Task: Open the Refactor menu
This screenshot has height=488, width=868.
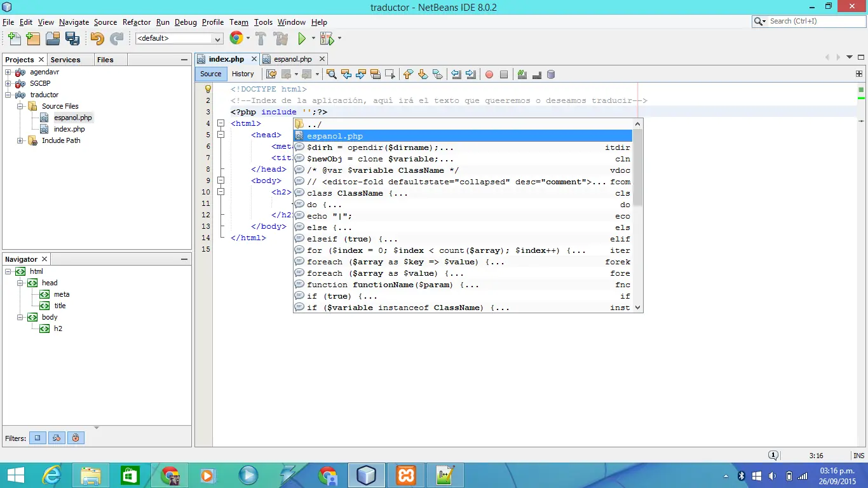Action: point(137,22)
